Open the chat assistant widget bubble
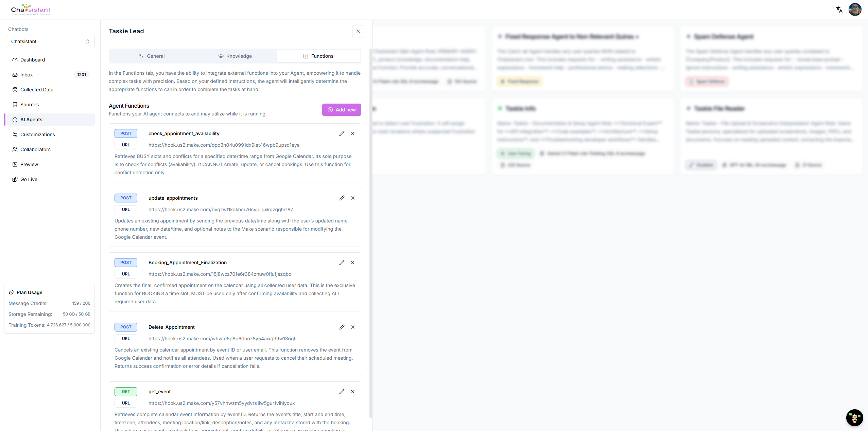 (854, 418)
